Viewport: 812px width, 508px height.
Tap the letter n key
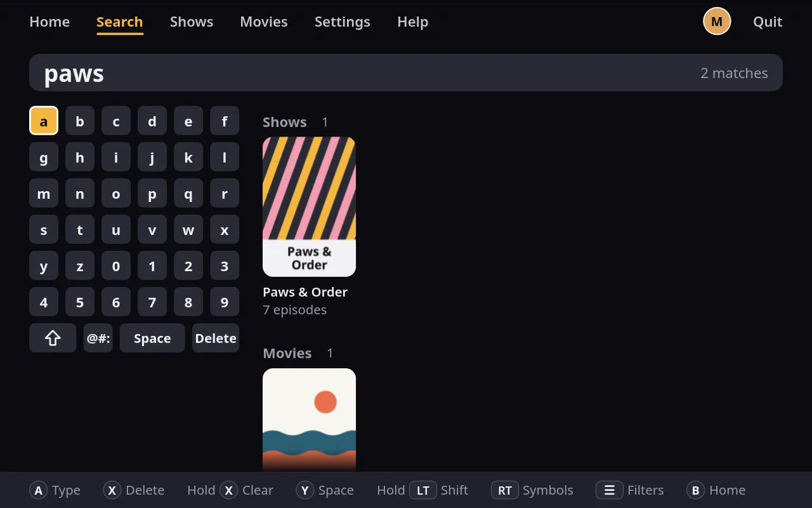point(80,193)
